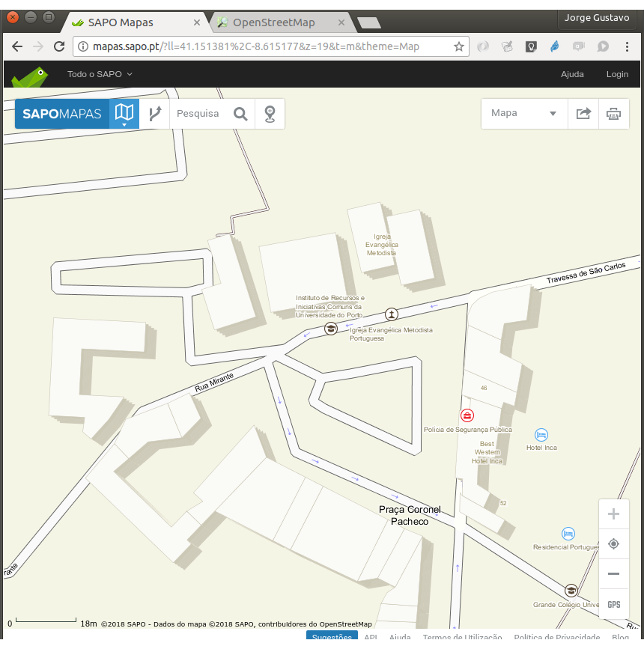Viewport: 644px width, 649px height.
Task: Switch to the OpenStreetMap tab
Action: (274, 22)
